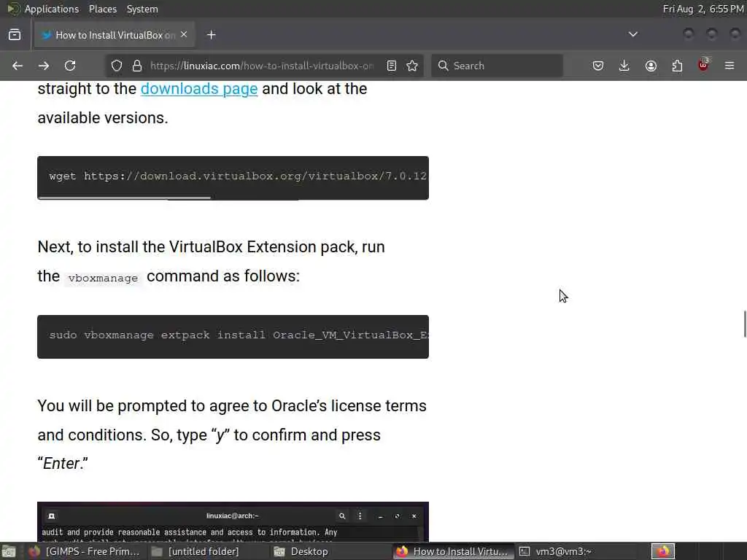747x560 pixels.
Task: Focus the Search input box
Action: [497, 66]
